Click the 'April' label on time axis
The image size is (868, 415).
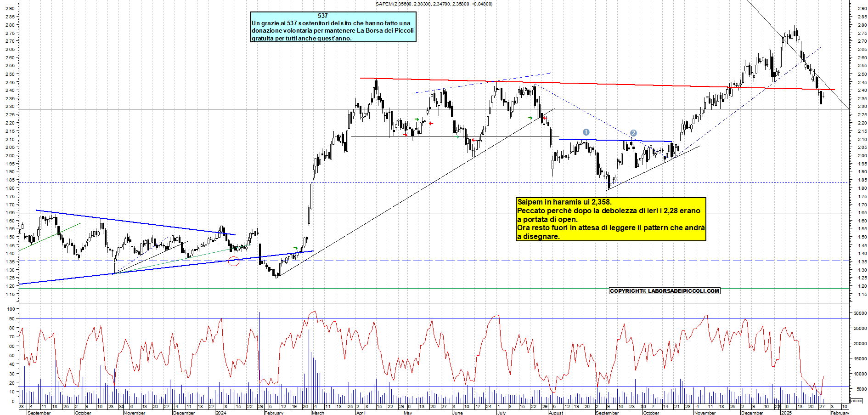(361, 413)
